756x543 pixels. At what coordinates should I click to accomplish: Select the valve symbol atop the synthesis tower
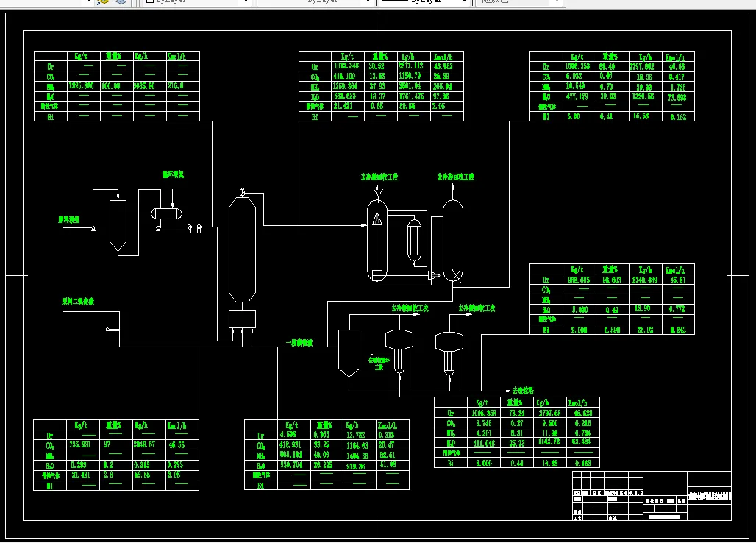click(x=243, y=192)
